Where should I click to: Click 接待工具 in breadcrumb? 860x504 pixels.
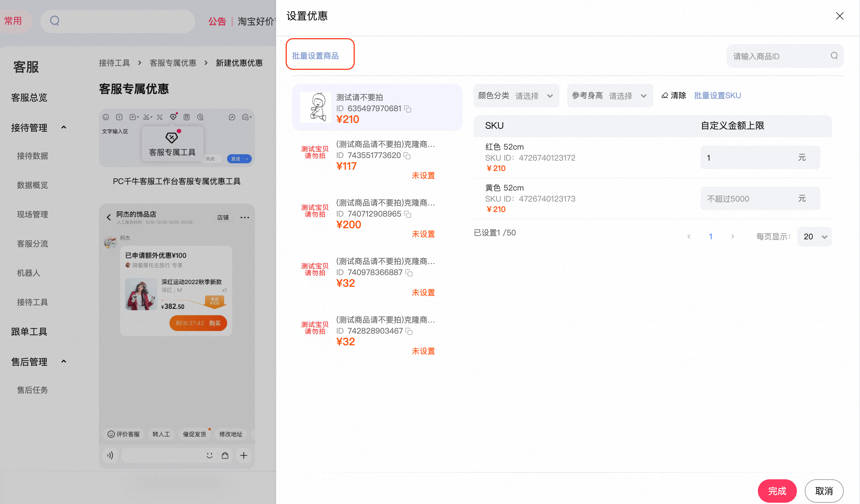tap(114, 63)
